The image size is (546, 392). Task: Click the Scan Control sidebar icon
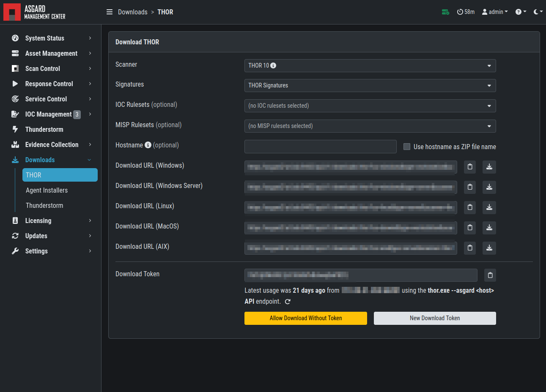pos(15,68)
